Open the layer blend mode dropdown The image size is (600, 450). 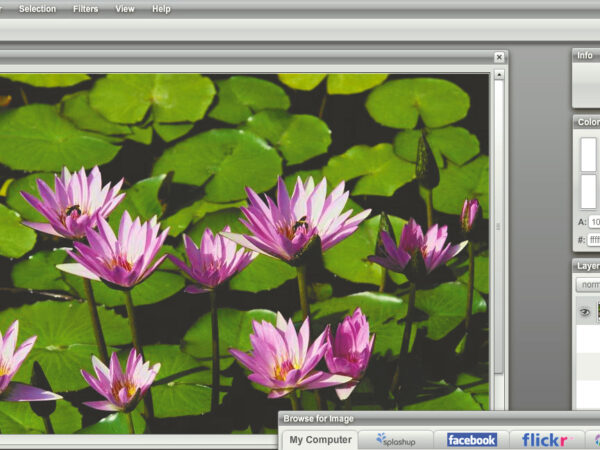[x=588, y=285]
